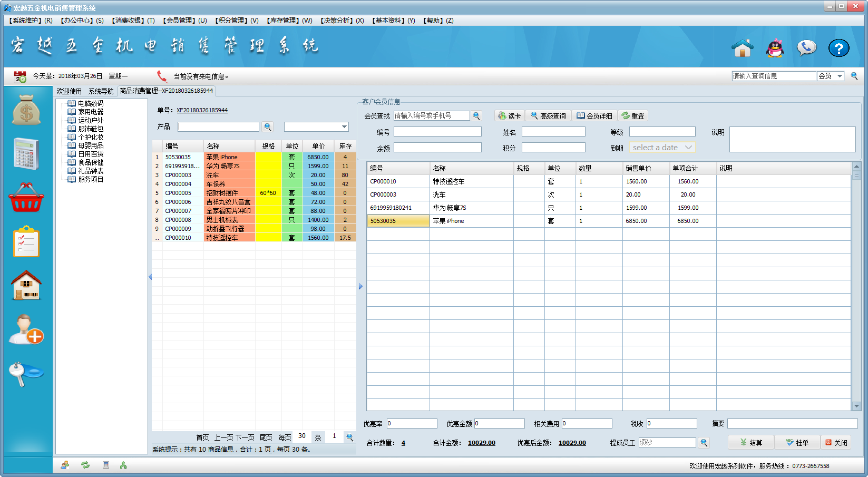Click the blue question mark help icon

838,48
